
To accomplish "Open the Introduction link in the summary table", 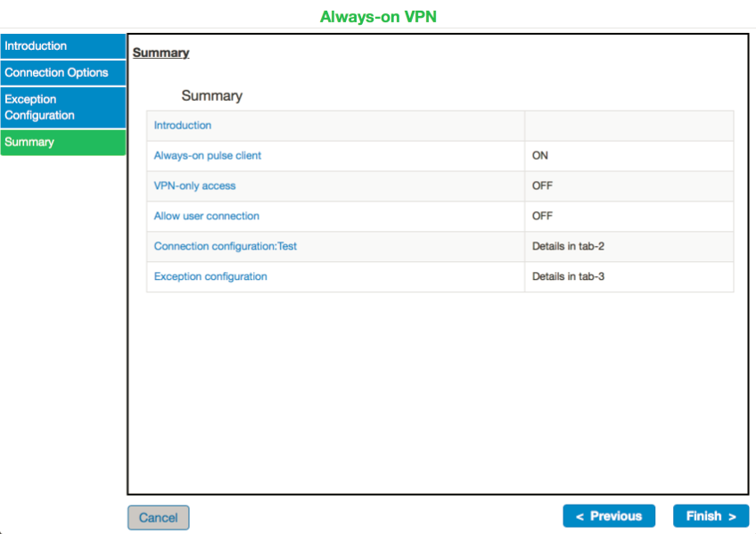I will pos(183,126).
